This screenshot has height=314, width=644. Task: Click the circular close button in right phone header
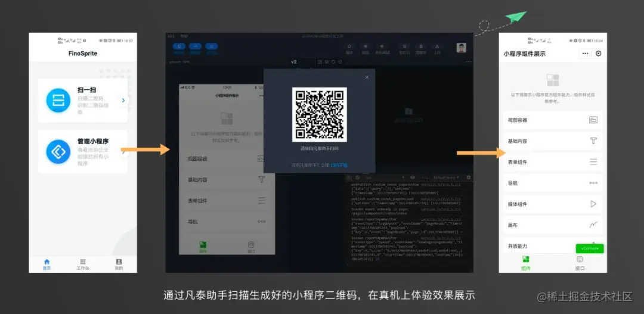tap(599, 54)
